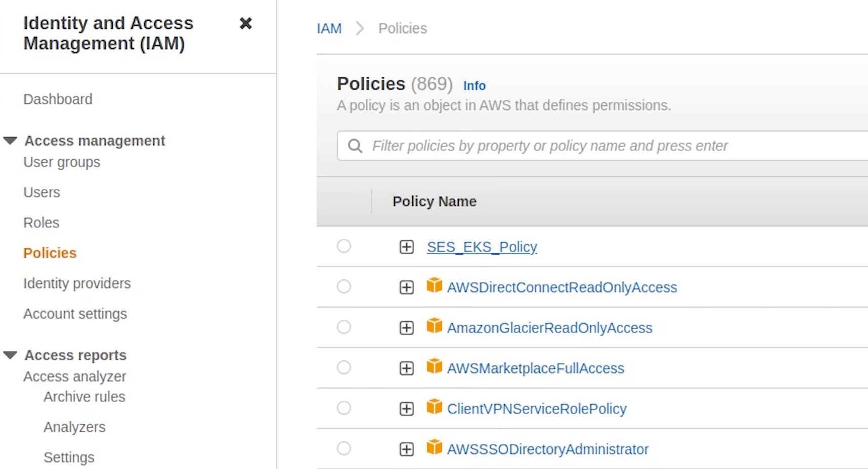The height and width of the screenshot is (469, 868).
Task: Click the AWS managed icon beside AWSDirectConnectReadOnlyAccess
Action: (434, 285)
